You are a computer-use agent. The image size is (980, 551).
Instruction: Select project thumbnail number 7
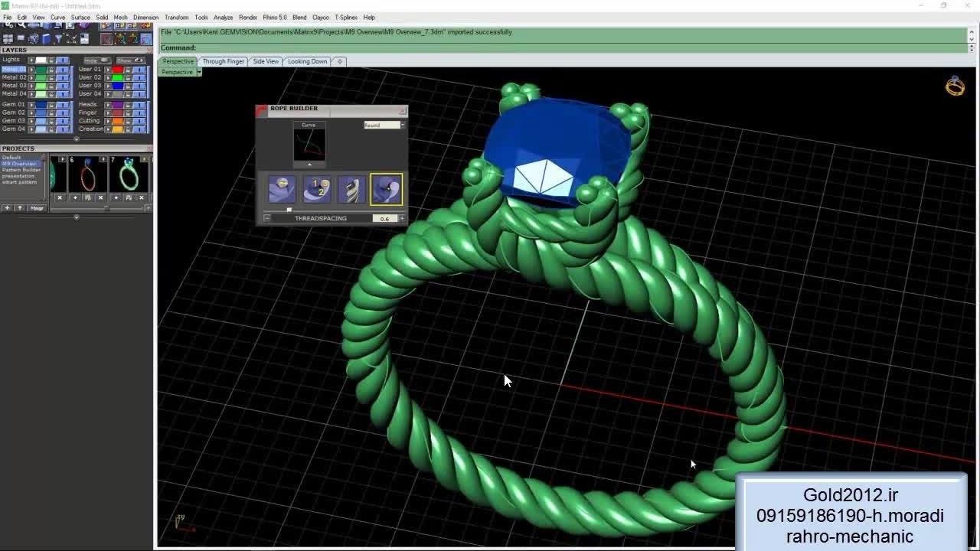128,175
